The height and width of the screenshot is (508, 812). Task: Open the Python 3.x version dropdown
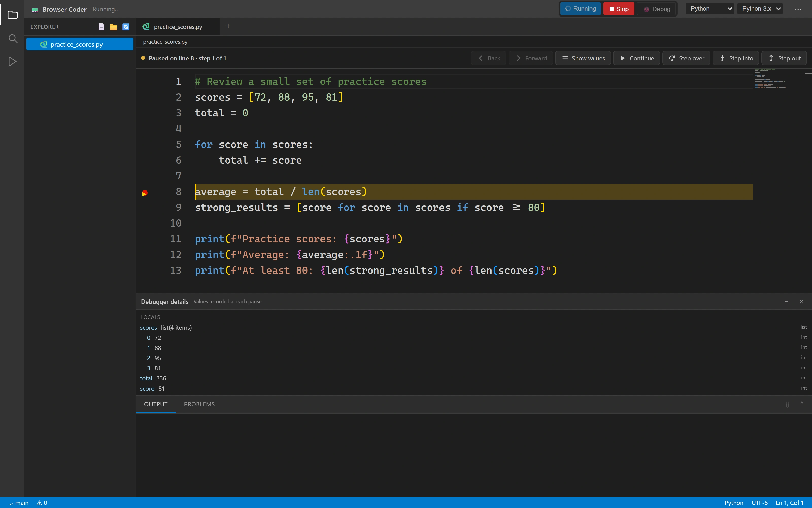[x=760, y=9]
